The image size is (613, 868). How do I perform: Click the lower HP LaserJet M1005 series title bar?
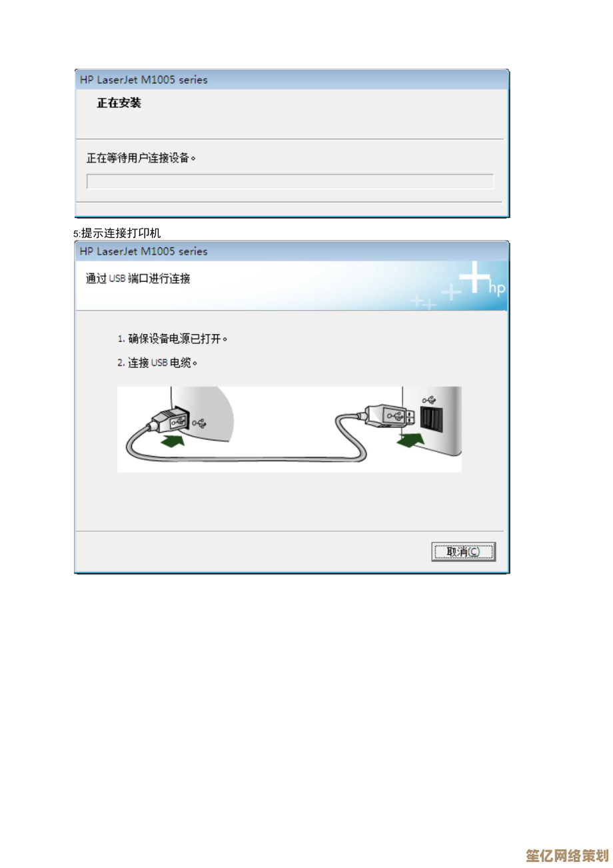[x=292, y=251]
